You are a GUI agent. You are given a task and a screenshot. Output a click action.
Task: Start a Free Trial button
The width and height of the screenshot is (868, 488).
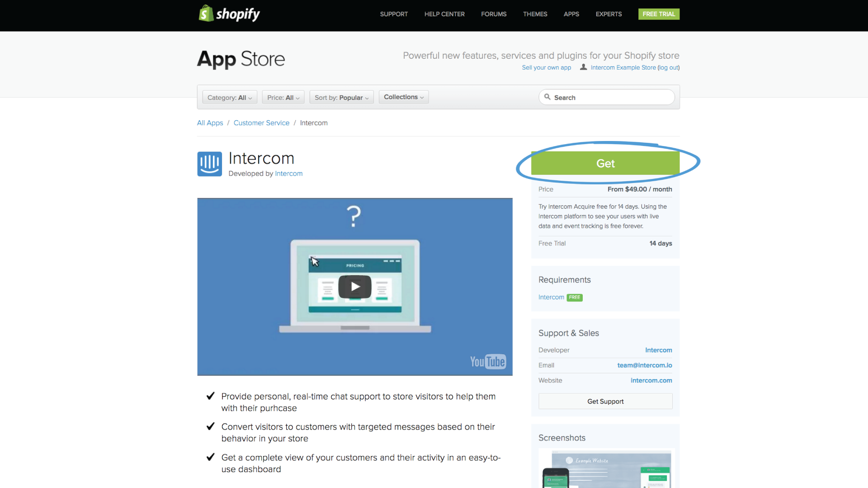pyautogui.click(x=659, y=14)
